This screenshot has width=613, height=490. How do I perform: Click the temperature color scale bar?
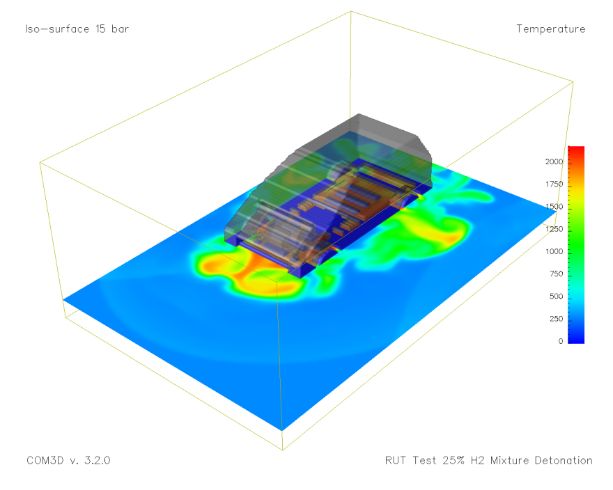(x=576, y=245)
